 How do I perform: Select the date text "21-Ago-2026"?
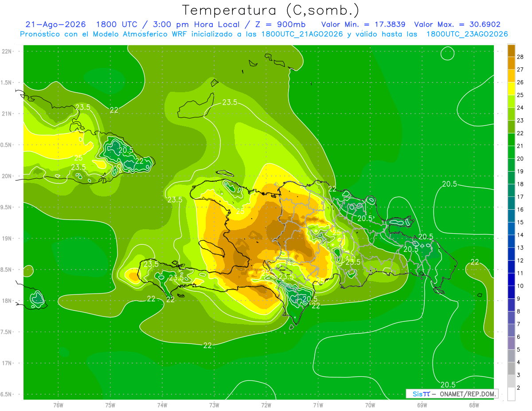(55, 24)
